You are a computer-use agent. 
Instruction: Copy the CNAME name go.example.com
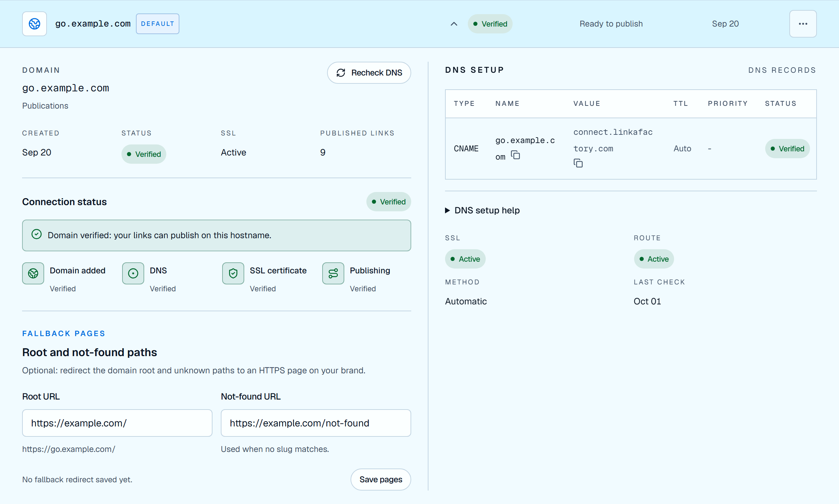point(515,155)
